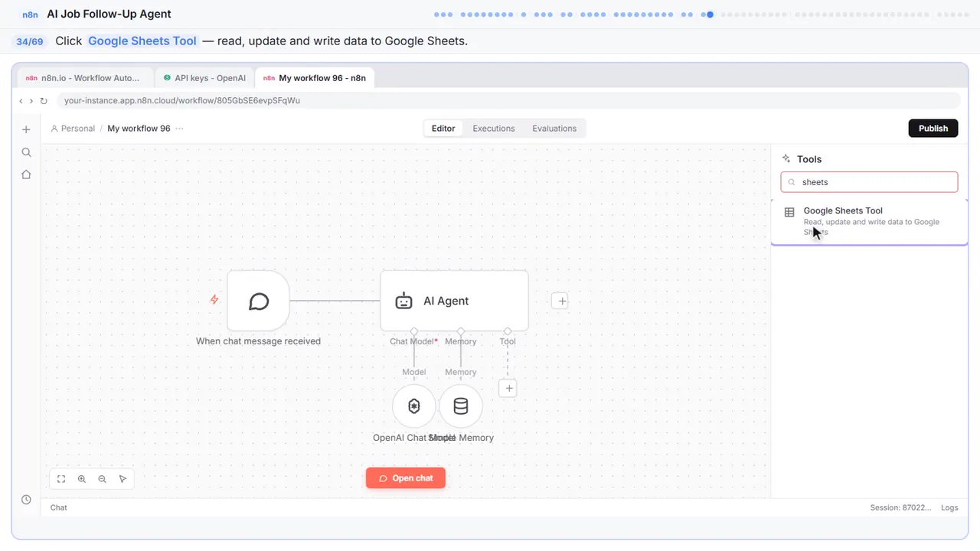
Task: Open the Simple Memory node
Action: pyautogui.click(x=461, y=406)
